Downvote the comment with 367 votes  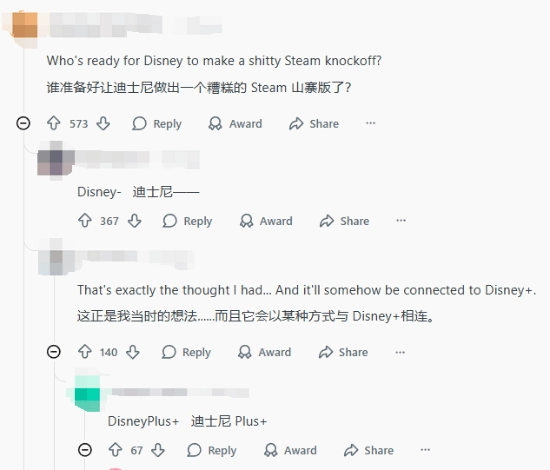coord(134,221)
